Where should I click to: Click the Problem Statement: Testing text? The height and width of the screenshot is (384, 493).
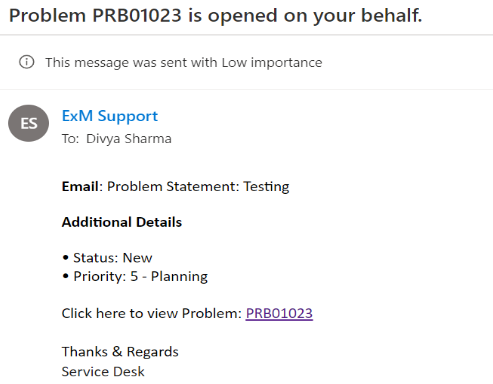coord(198,187)
